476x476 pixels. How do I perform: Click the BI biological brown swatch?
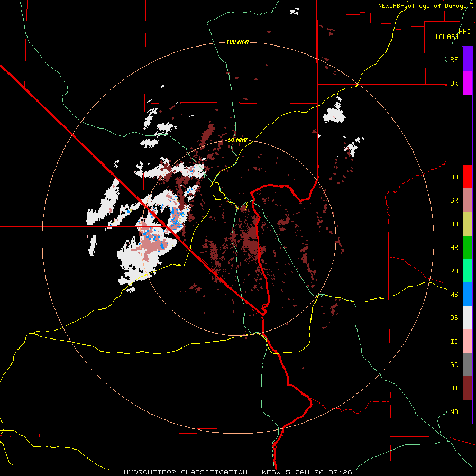coord(467,388)
